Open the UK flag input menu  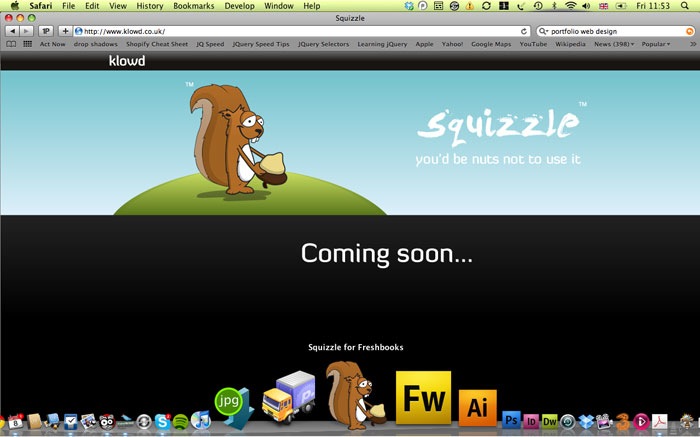604,6
